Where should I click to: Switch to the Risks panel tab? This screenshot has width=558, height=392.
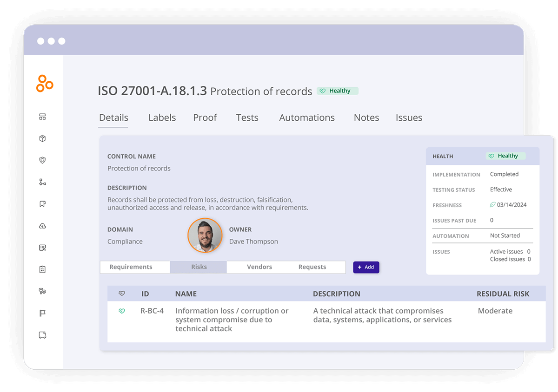click(x=199, y=267)
